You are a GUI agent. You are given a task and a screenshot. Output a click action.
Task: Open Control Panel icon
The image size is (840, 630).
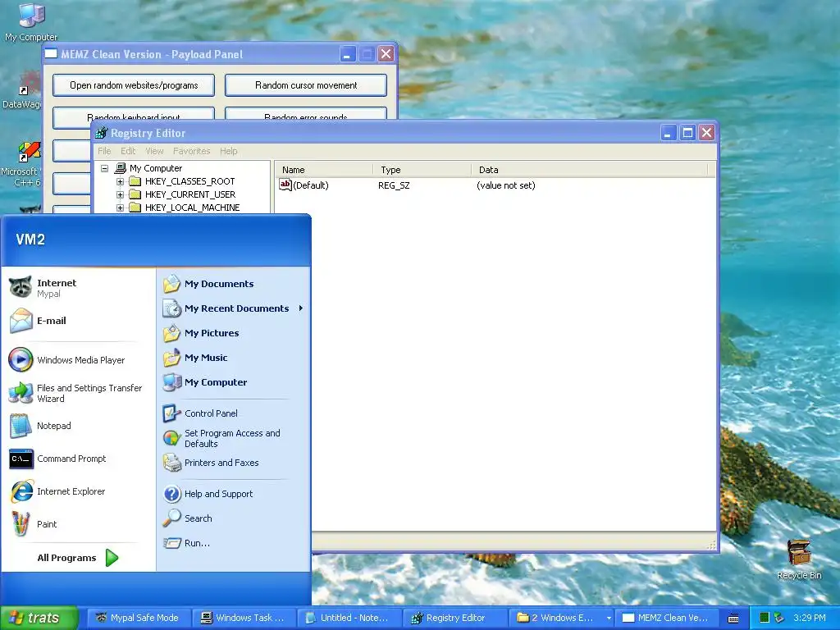[172, 413]
